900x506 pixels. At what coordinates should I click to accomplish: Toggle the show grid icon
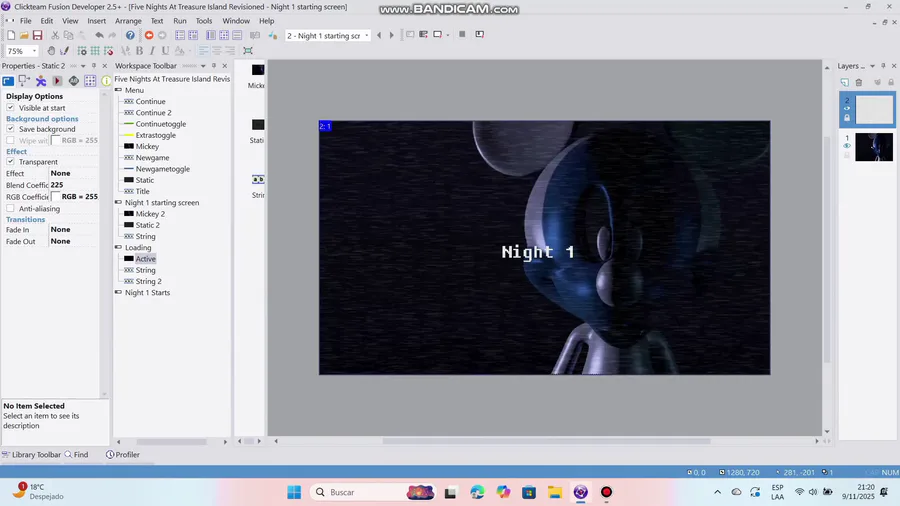click(95, 51)
